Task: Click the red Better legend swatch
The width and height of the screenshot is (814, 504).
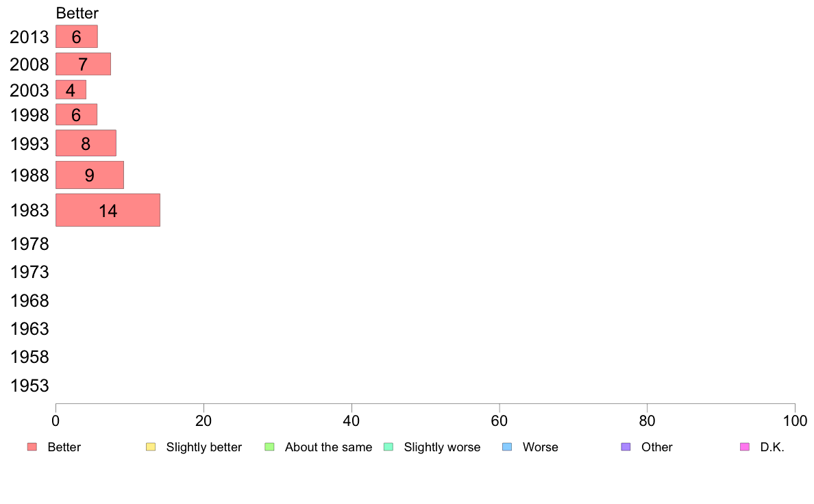Action: pos(32,447)
